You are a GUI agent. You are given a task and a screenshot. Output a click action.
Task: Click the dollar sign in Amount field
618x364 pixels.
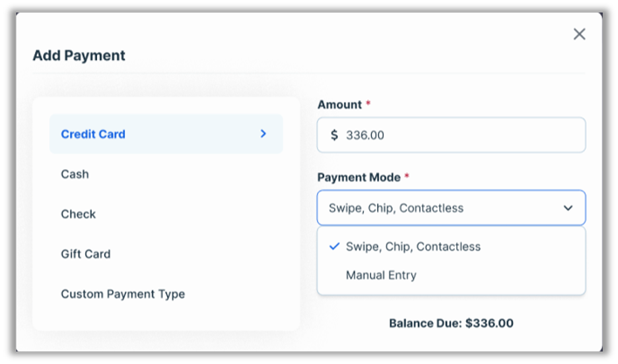tap(334, 135)
